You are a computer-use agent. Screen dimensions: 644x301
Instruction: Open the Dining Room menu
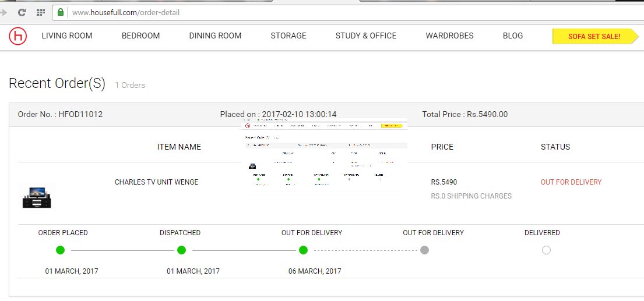point(215,36)
